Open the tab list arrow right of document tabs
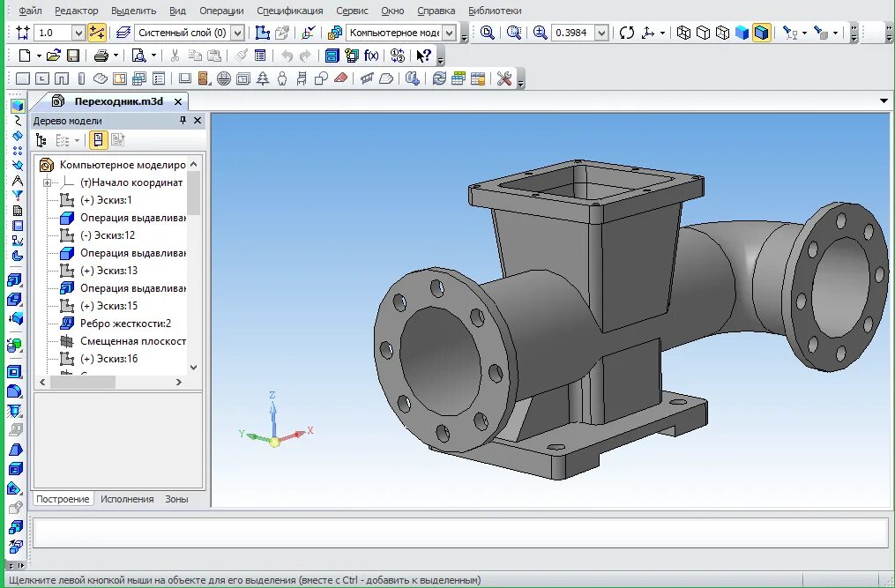Image resolution: width=895 pixels, height=588 pixels. 884,101
